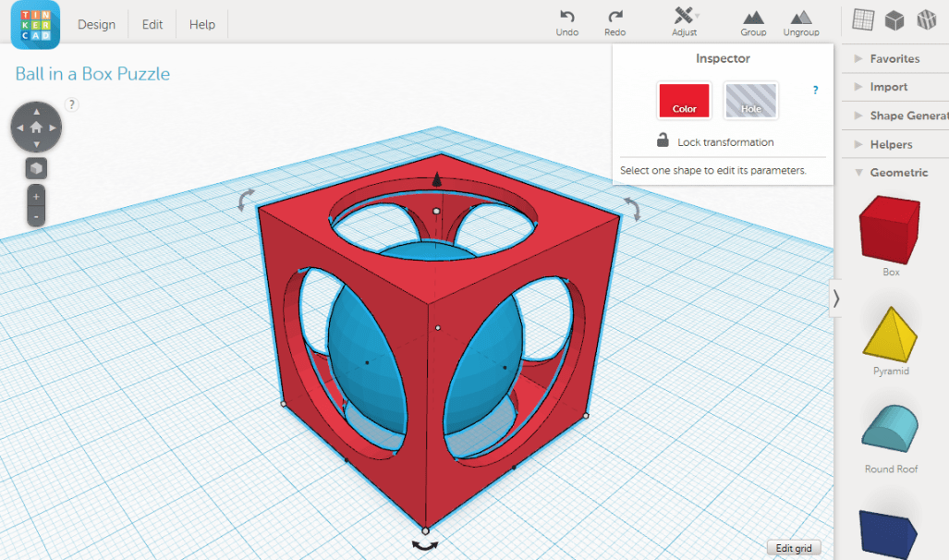
Task: Open the Edit menu
Action: (152, 25)
